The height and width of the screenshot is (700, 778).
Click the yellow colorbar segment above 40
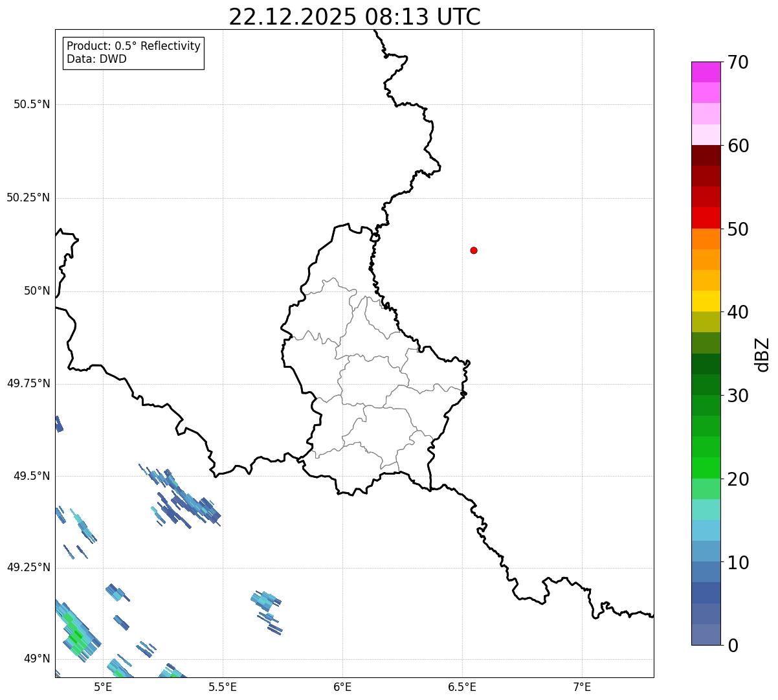click(706, 301)
